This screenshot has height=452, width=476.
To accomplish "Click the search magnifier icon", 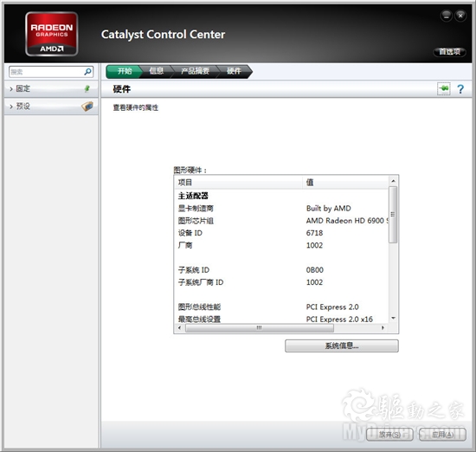I will (x=87, y=72).
